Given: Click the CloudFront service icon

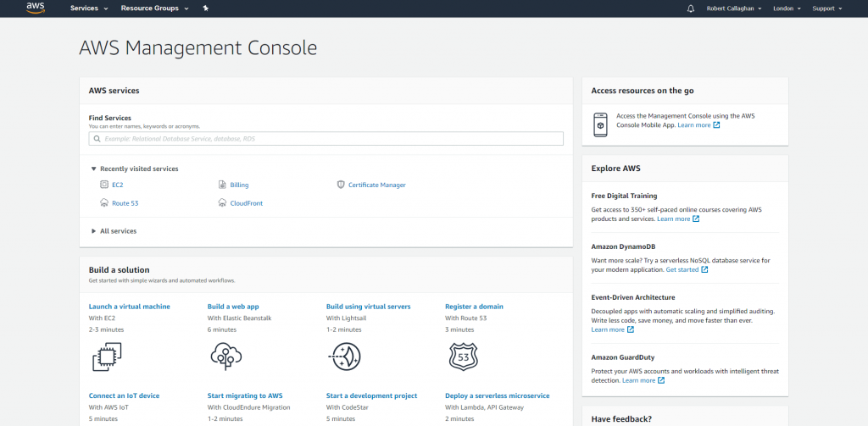Looking at the screenshot, I should click(x=222, y=203).
